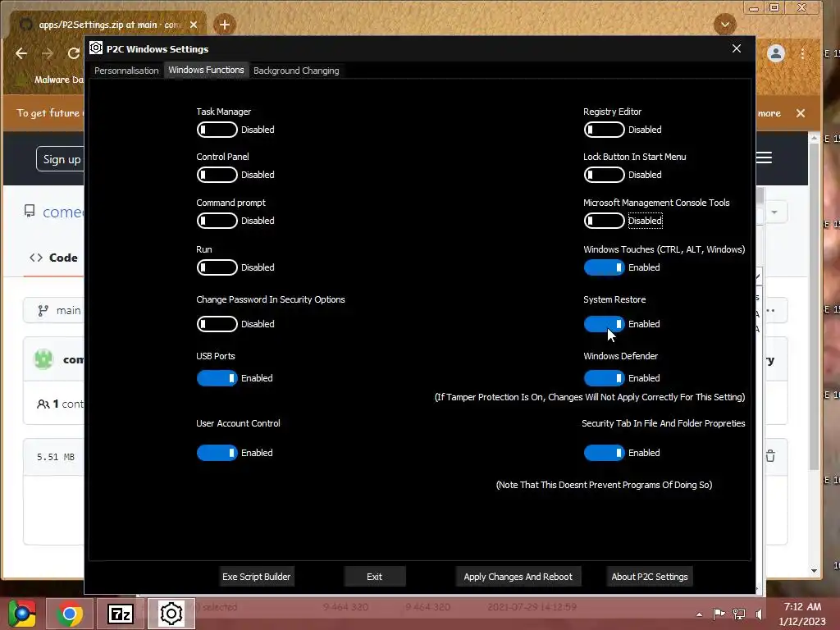Switch to the Personnalisation tab
The height and width of the screenshot is (630, 840).
(126, 71)
